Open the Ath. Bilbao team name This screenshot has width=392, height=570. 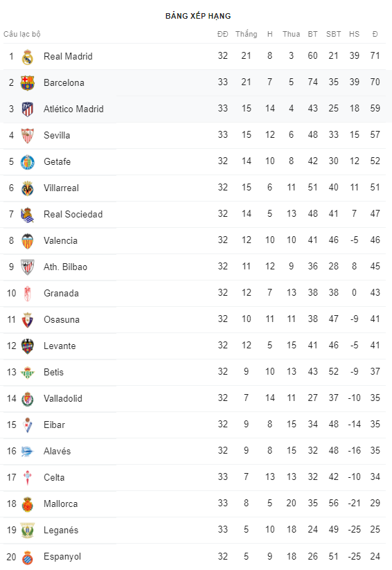pyautogui.click(x=66, y=267)
